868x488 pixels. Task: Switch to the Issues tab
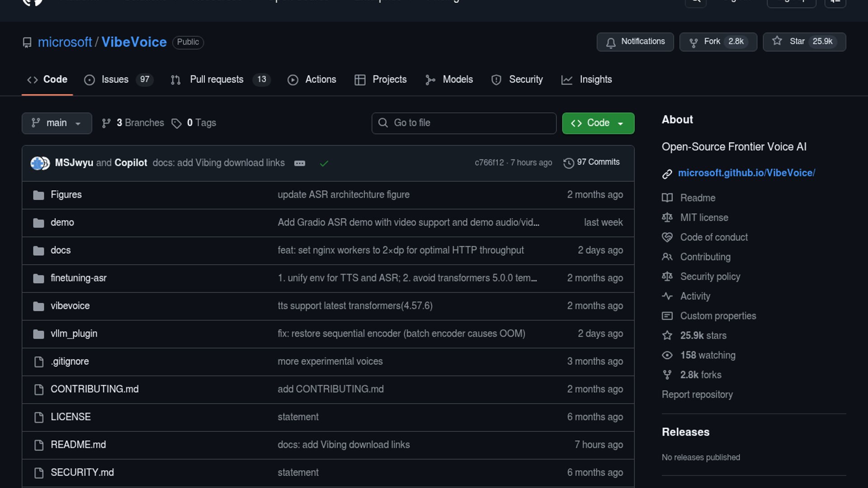point(115,80)
